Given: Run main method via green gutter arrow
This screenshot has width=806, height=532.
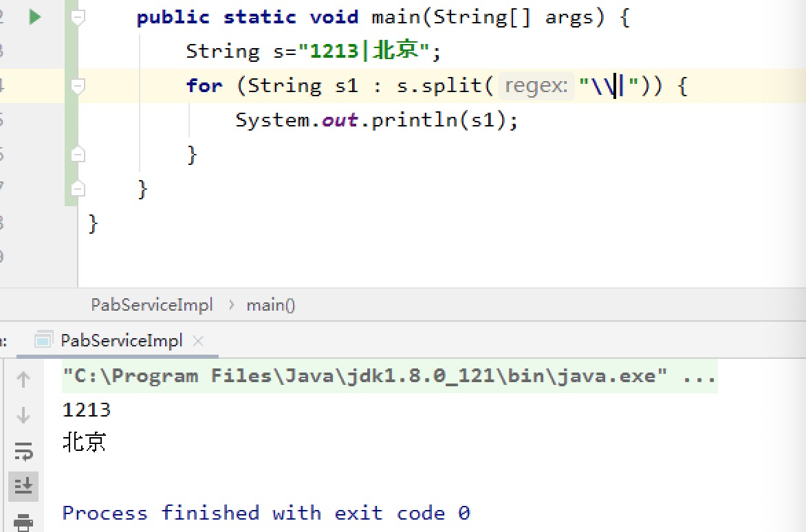Looking at the screenshot, I should click(x=35, y=17).
